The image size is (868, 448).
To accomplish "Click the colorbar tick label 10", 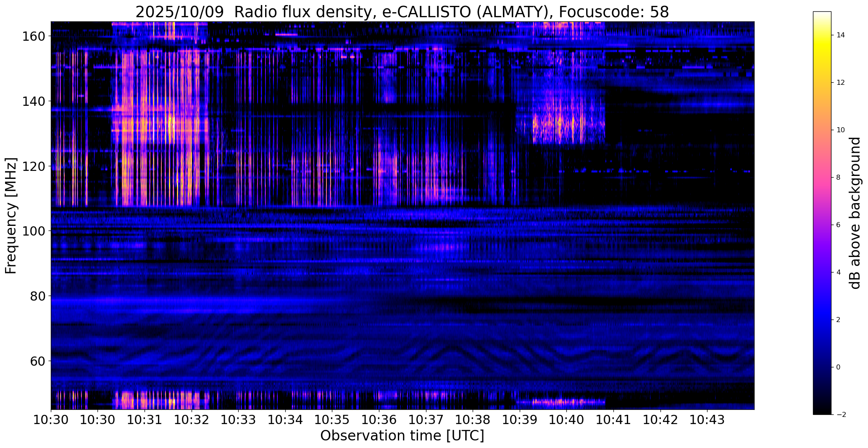I will 841,130.
